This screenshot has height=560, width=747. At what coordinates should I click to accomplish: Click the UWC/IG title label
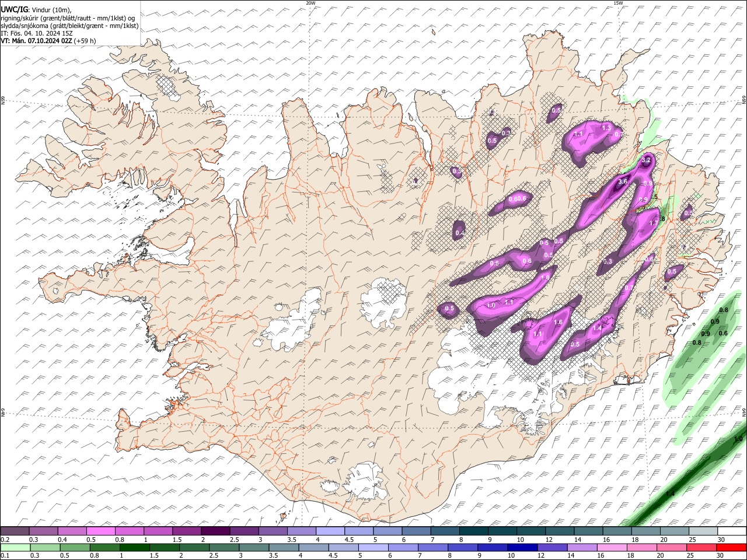point(14,9)
